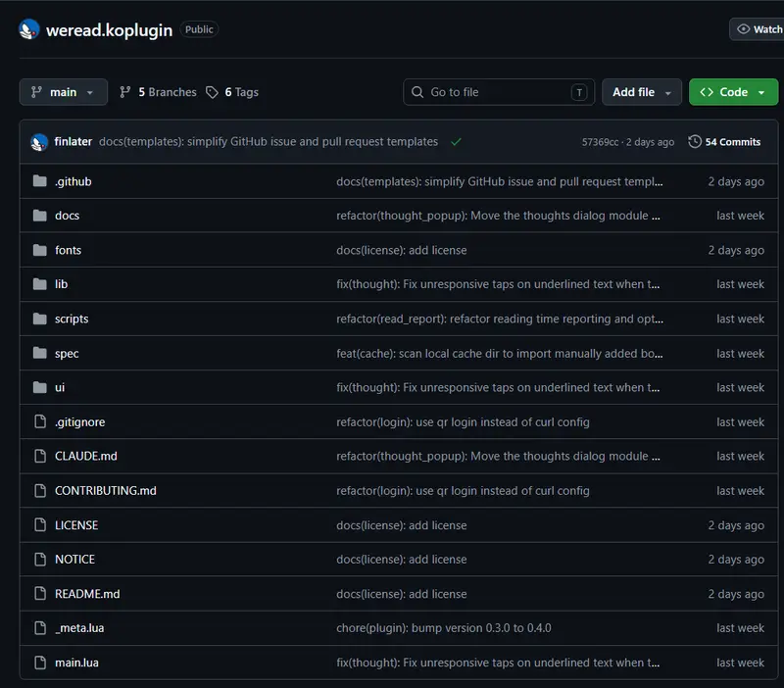Open the scripts folder
This screenshot has width=784, height=688.
[72, 319]
